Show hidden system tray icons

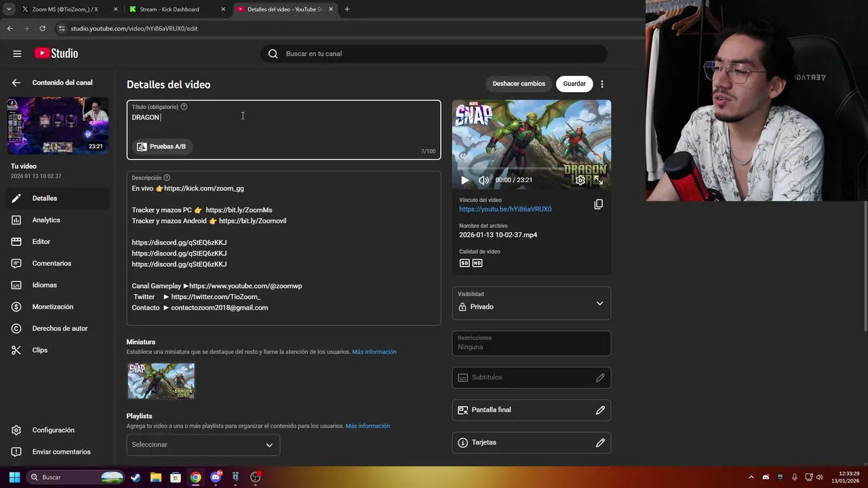(x=751, y=477)
